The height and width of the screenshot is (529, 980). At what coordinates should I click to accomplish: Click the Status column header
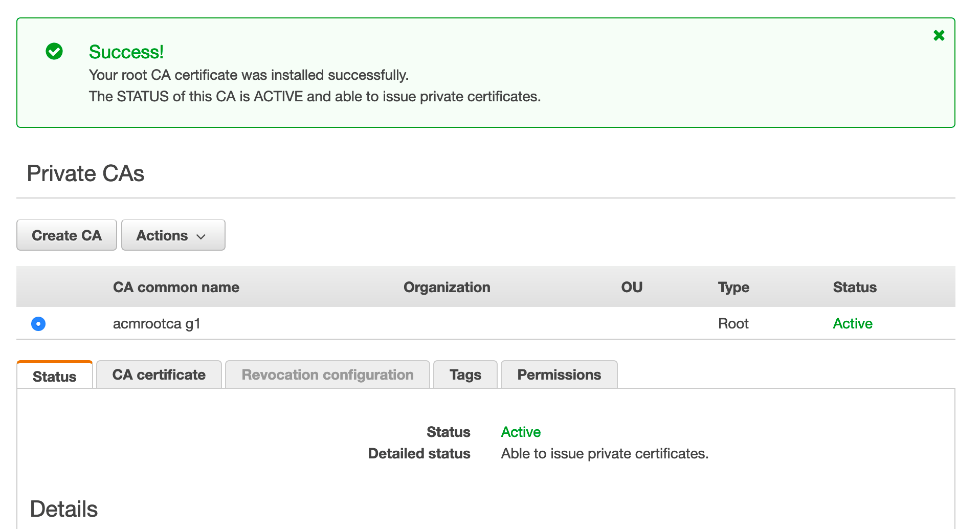[x=855, y=287]
